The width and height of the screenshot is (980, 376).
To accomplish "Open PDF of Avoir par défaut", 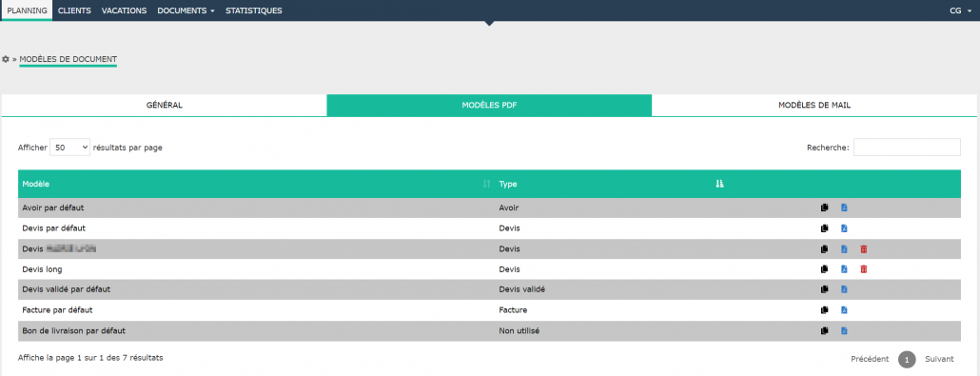I will (x=844, y=208).
